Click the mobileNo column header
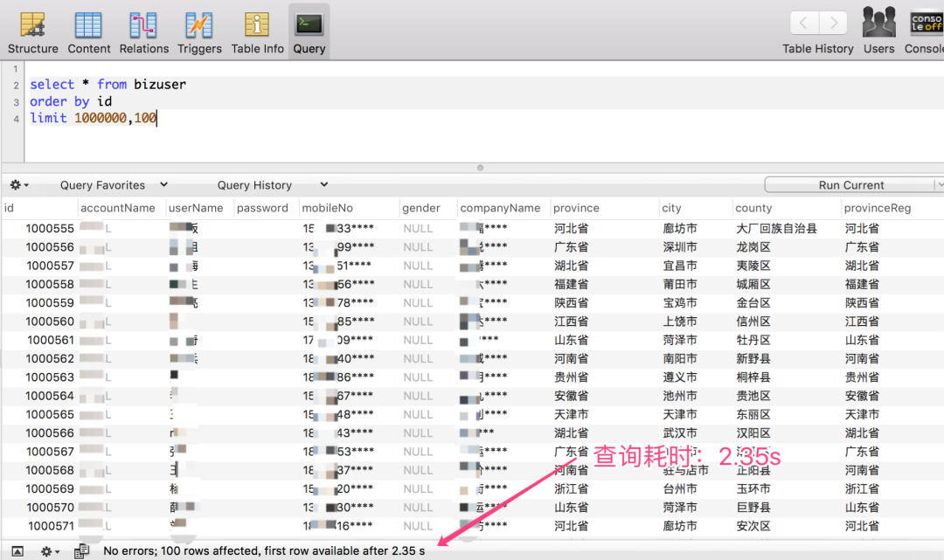Viewport: 944px width, 560px height. pyautogui.click(x=328, y=208)
